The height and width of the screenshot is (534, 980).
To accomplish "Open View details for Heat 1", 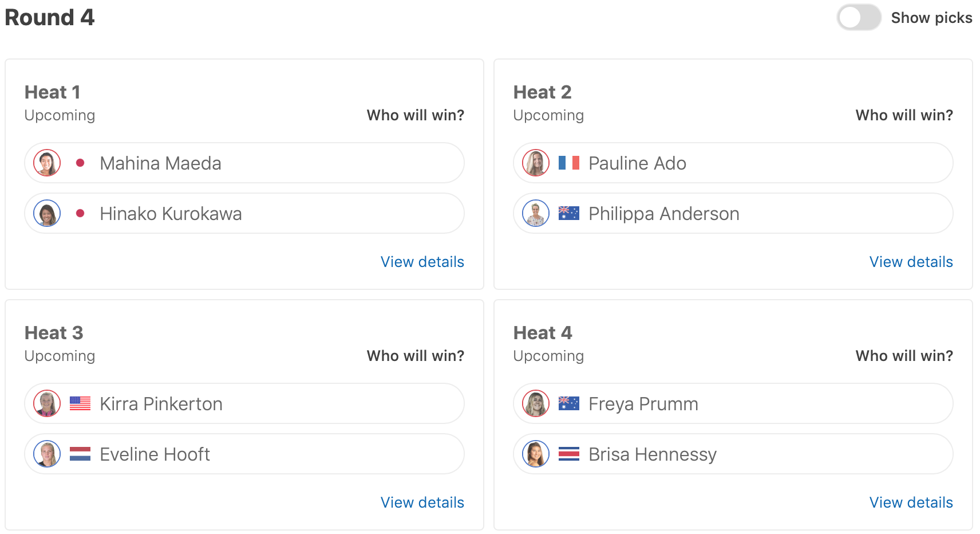I will coord(422,262).
